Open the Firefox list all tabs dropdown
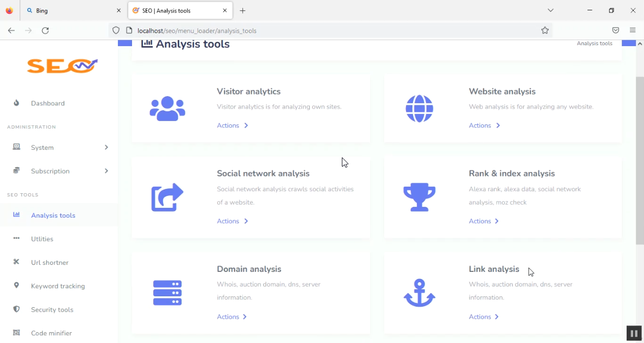This screenshot has height=343, width=644. tap(551, 10)
